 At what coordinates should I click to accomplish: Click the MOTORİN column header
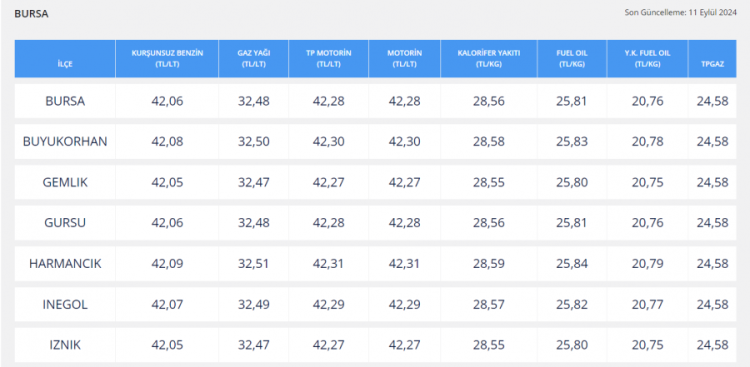405,59
